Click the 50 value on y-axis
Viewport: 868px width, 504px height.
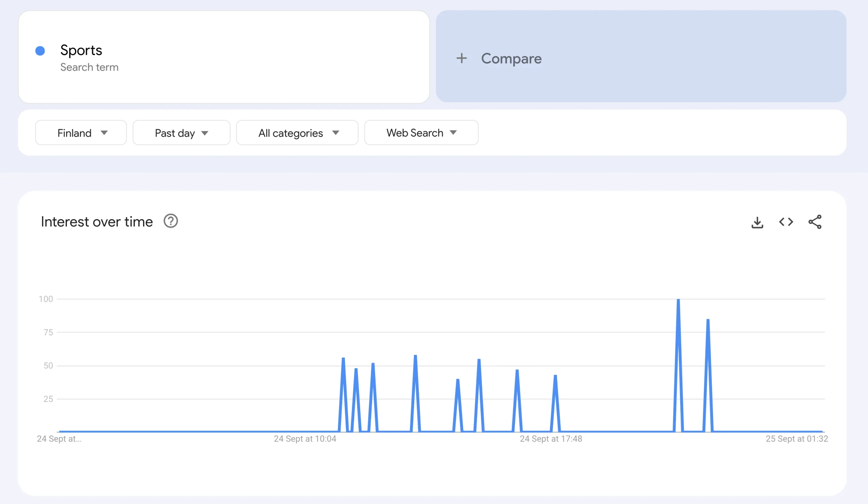pos(48,366)
